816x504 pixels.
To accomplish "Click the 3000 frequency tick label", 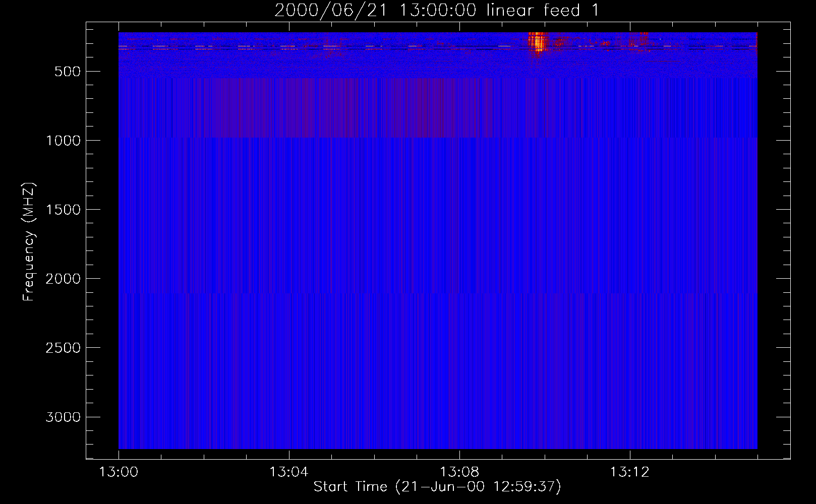I will 63,417.
